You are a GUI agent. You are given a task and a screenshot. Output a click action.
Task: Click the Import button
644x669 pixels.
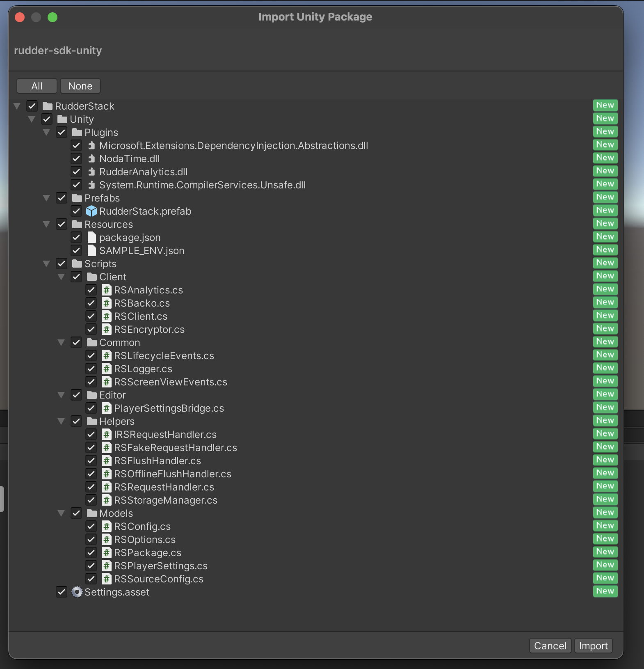pyautogui.click(x=593, y=646)
